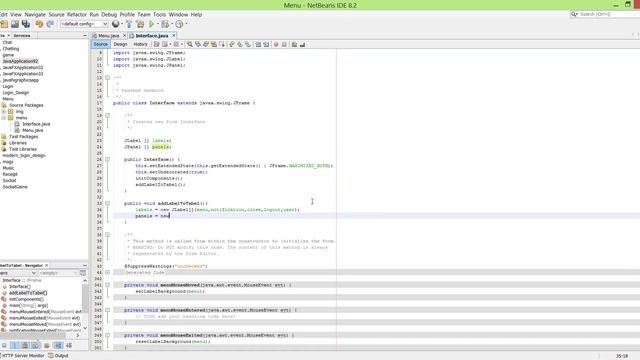Click the Start Macro Recording red icon
This screenshot has width=640, height=360.
(x=276, y=44)
